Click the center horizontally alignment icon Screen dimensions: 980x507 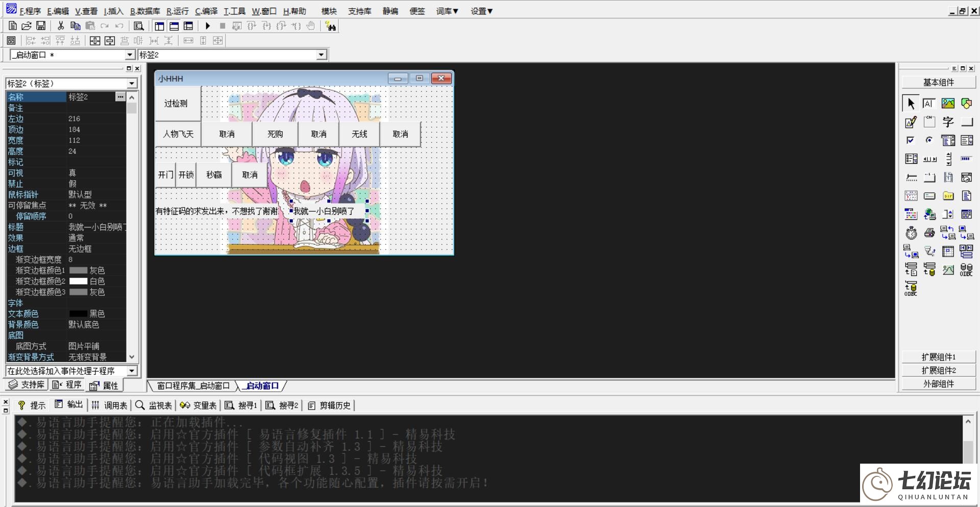[x=95, y=40]
